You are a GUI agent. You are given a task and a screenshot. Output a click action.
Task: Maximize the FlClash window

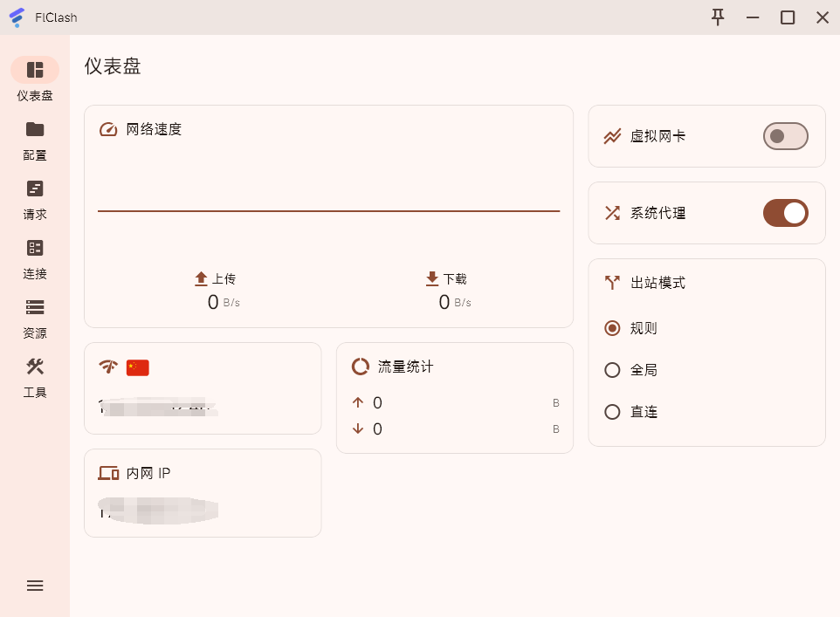pos(788,17)
